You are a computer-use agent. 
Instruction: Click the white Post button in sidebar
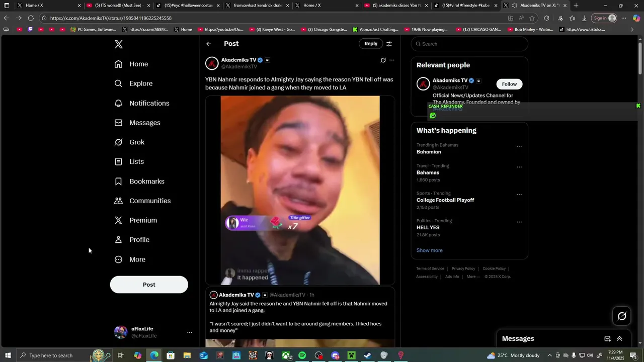(x=149, y=285)
